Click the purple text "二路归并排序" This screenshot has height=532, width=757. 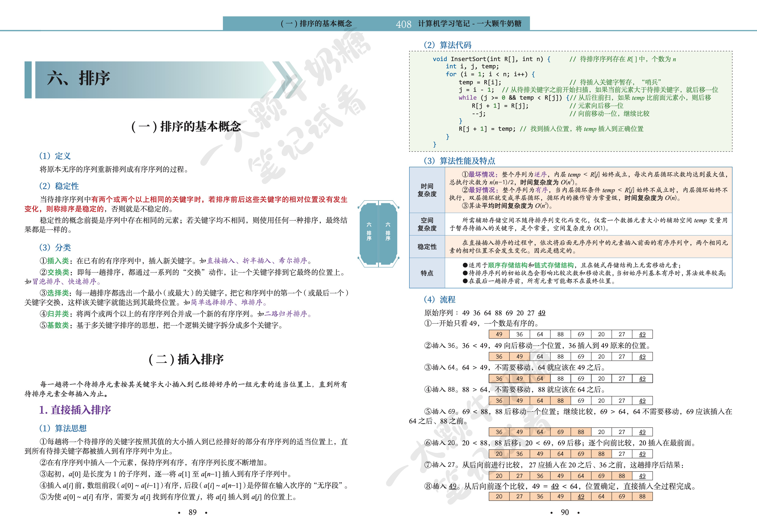[x=286, y=314]
